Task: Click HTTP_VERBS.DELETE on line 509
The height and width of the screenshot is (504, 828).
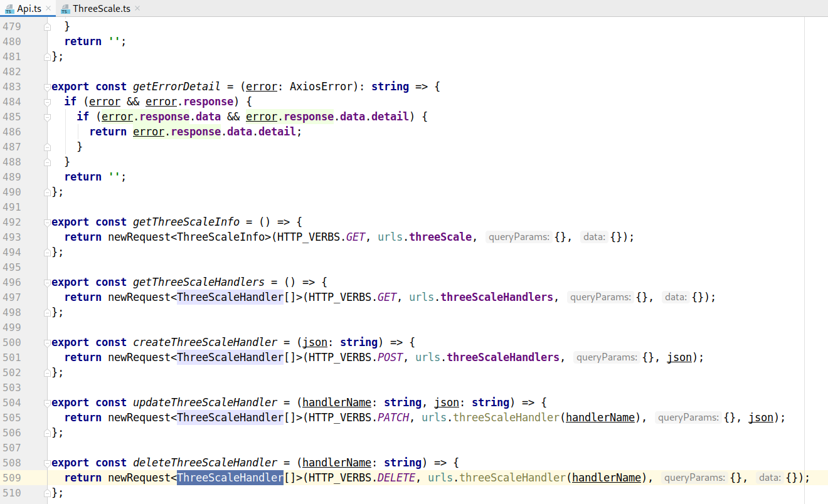Action: coord(362,478)
